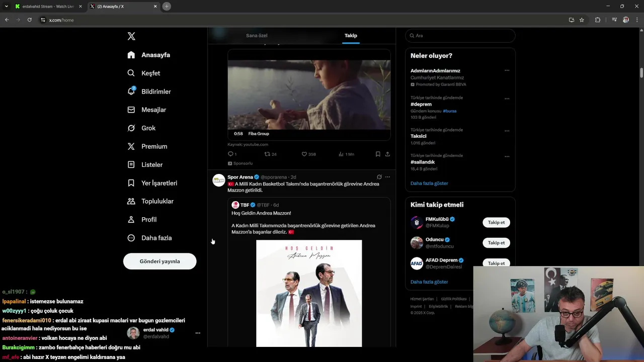Open Premium page
This screenshot has height=362, width=644.
tap(147, 146)
